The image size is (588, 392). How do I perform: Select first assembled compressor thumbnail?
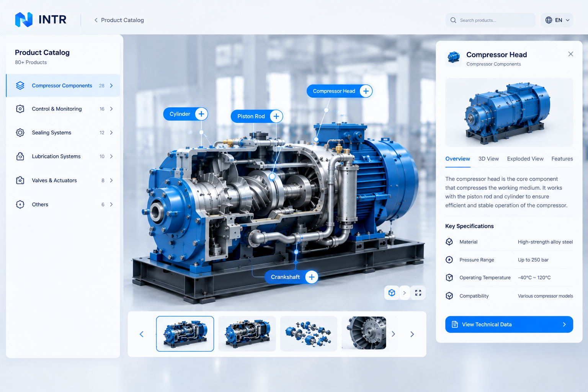click(x=185, y=334)
